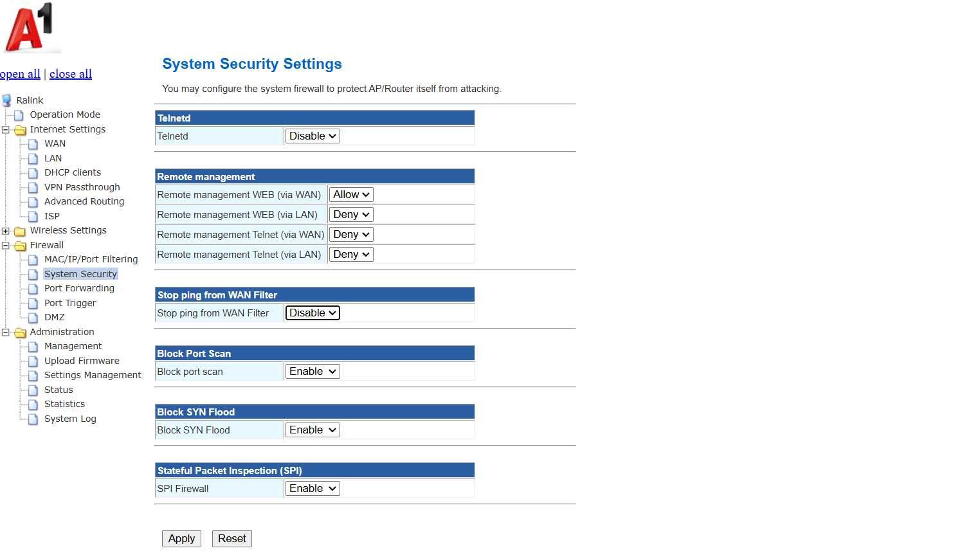Click the Firewall folder icon

(x=20, y=246)
